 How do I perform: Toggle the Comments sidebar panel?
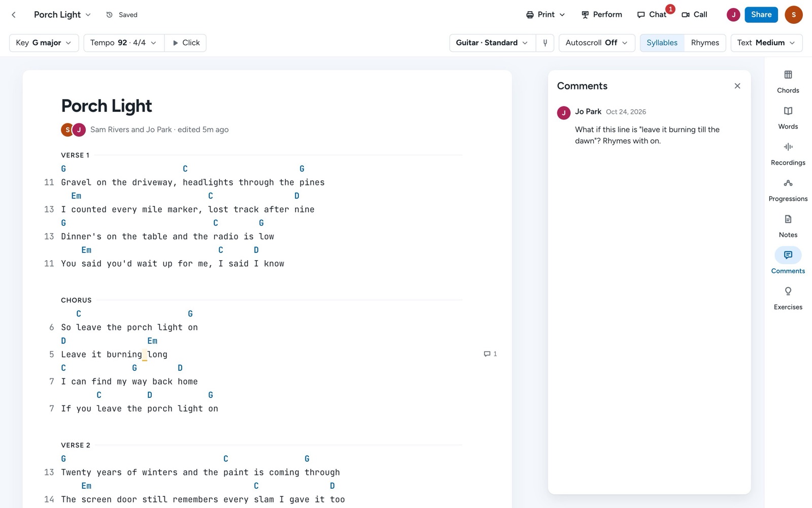(x=788, y=262)
